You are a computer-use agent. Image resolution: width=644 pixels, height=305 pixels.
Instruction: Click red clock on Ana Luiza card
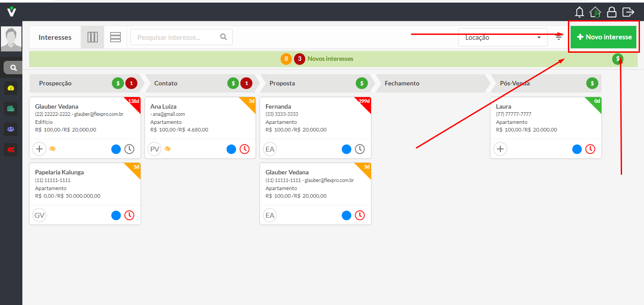tap(245, 149)
